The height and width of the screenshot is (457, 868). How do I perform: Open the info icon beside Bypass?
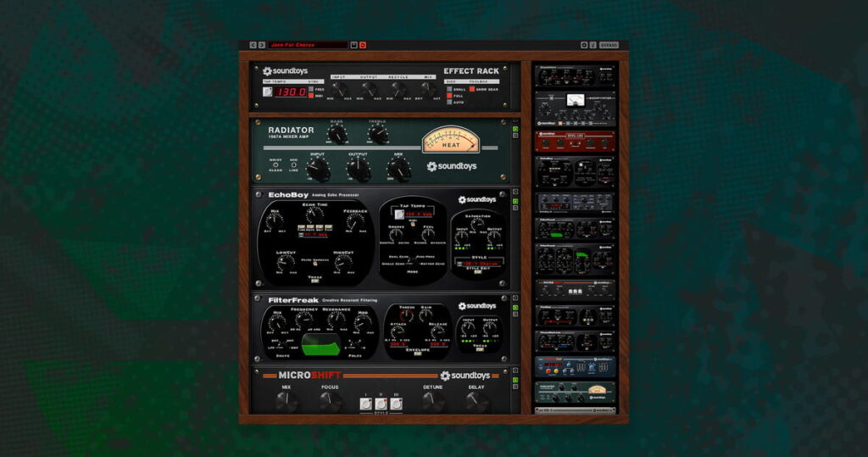(593, 45)
